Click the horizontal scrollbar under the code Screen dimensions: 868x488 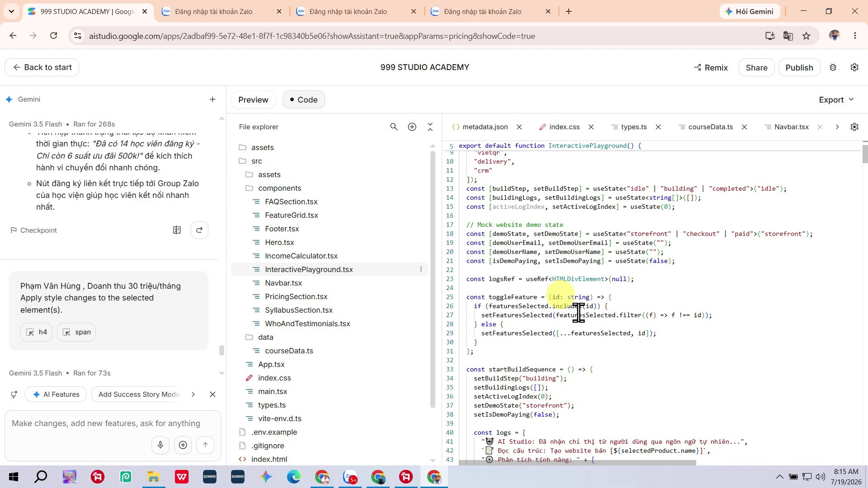point(577,463)
